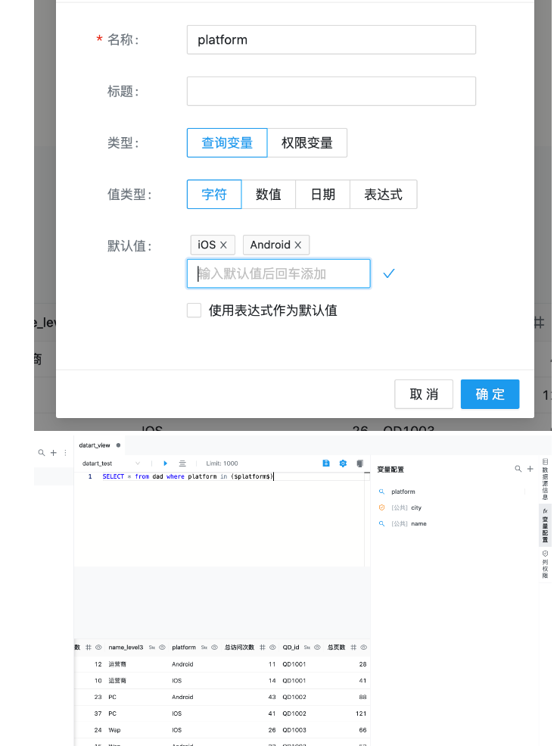This screenshot has width=560, height=746.
Task: Choose 数值 as value type
Action: tap(269, 194)
